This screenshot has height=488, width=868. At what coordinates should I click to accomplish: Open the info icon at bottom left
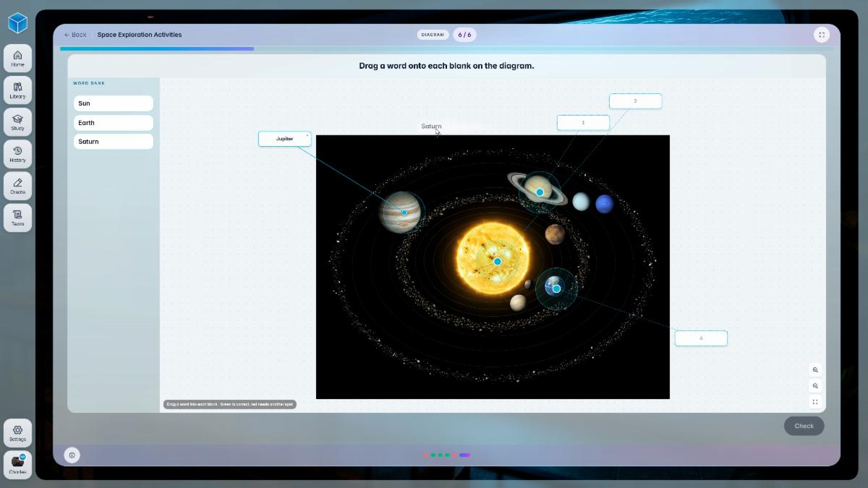coord(72,455)
